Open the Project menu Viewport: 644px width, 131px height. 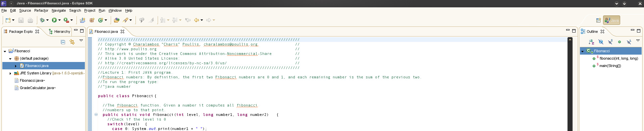(x=90, y=10)
